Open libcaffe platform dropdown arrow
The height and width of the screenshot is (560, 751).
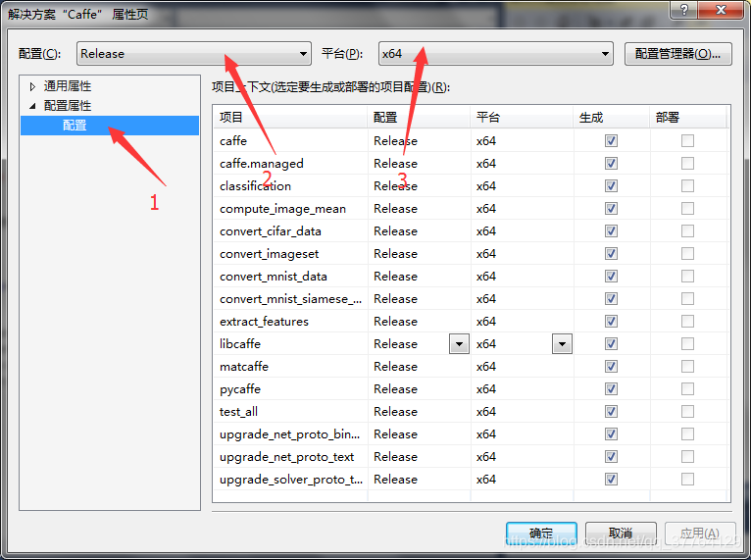point(562,344)
